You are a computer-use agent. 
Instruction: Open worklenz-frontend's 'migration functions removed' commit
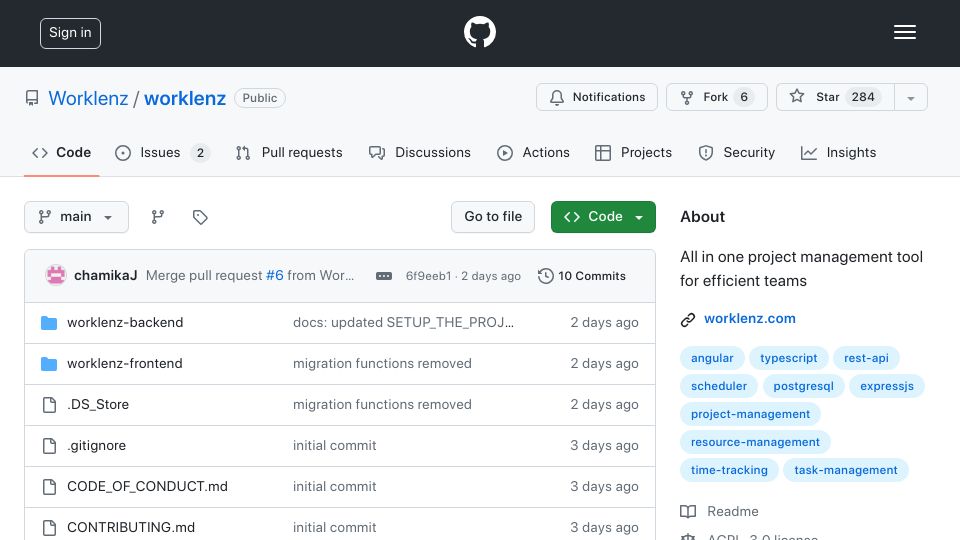pos(382,364)
